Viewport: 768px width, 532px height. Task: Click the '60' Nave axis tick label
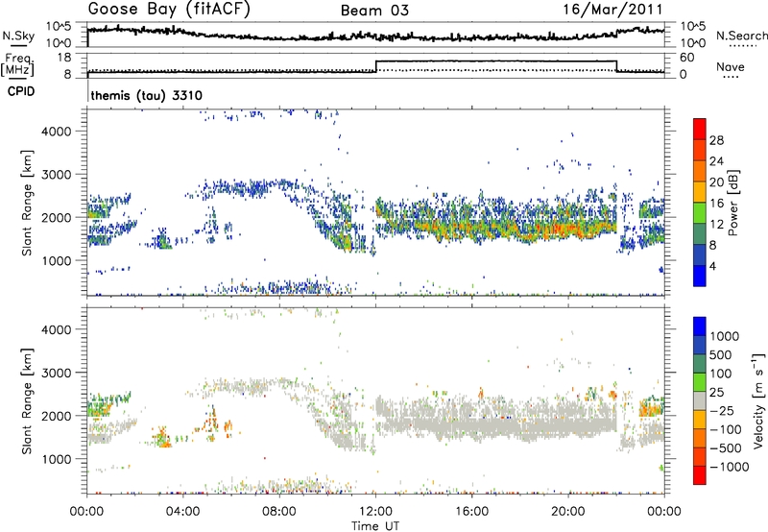click(686, 58)
